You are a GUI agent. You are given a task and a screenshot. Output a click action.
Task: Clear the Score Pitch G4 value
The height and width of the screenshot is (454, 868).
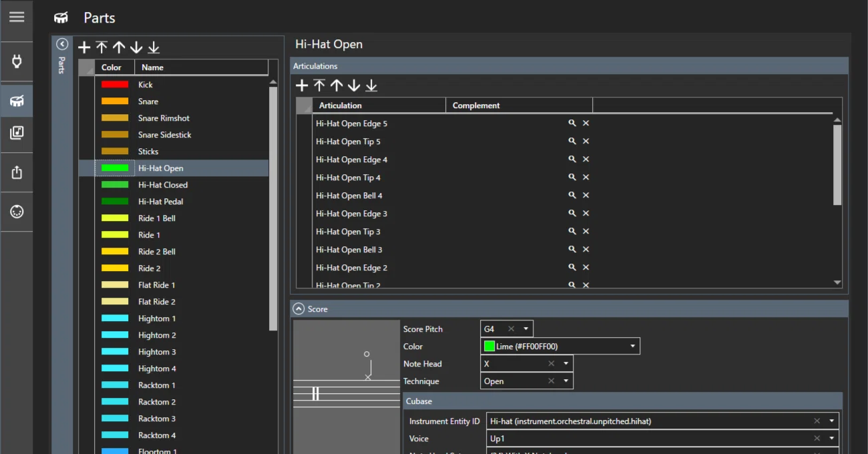coord(511,329)
